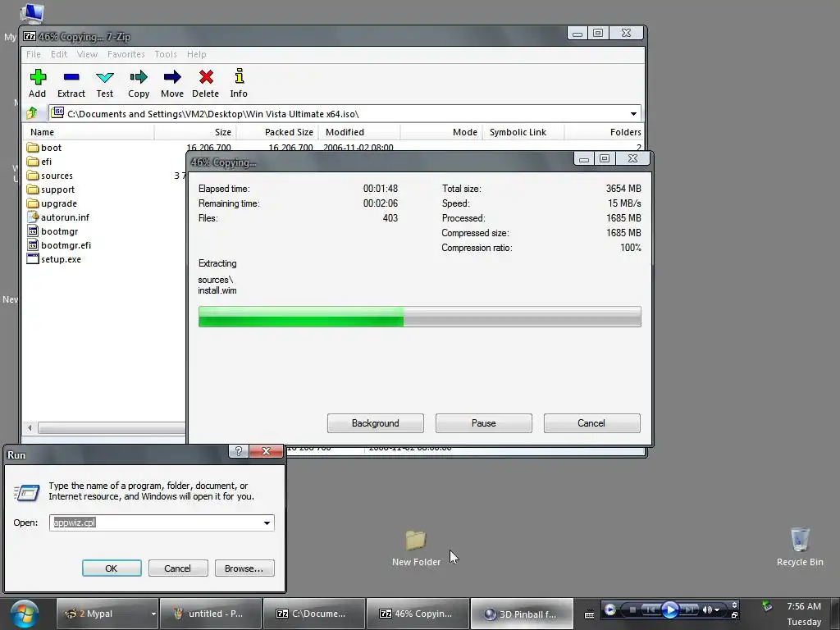This screenshot has height=630, width=840.
Task: Click the horizontal scrollbar in 7-Zip list
Action: pyautogui.click(x=112, y=428)
